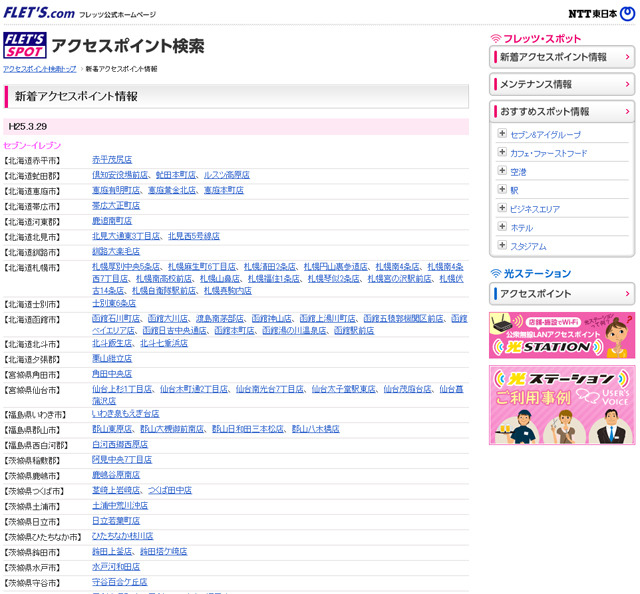Open 札幌麻生町6丁目店 store link
This screenshot has height=594, width=640.
202,267
